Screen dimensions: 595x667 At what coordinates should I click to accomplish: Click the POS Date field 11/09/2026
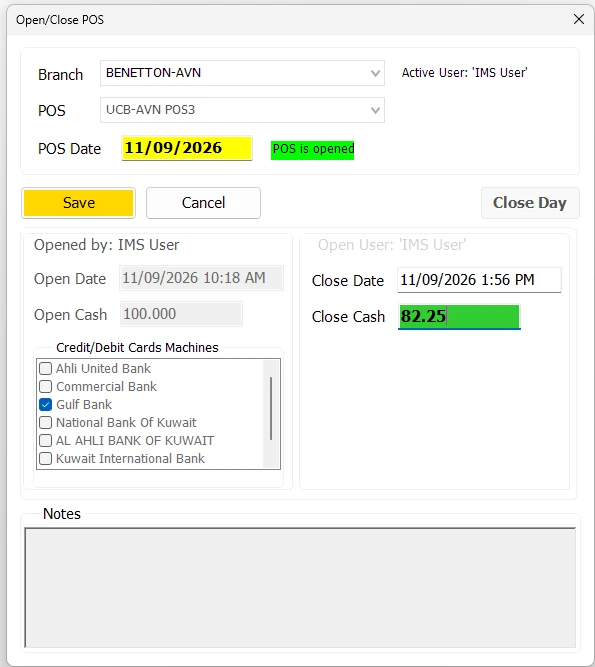coord(187,148)
